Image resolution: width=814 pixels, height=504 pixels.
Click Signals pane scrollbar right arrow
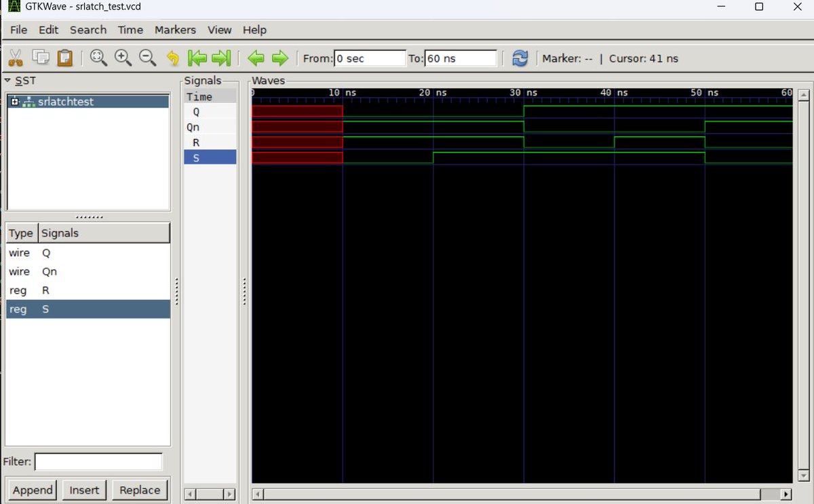click(x=230, y=495)
